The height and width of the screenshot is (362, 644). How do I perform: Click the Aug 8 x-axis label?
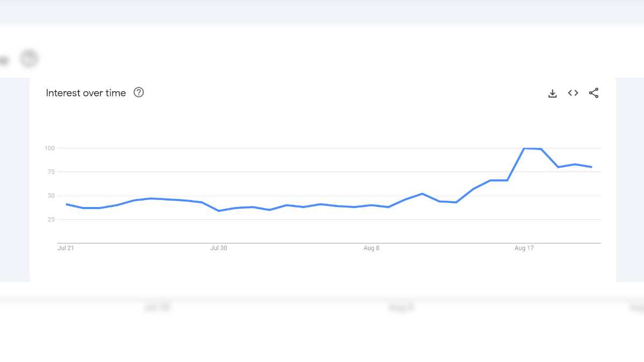click(x=371, y=248)
